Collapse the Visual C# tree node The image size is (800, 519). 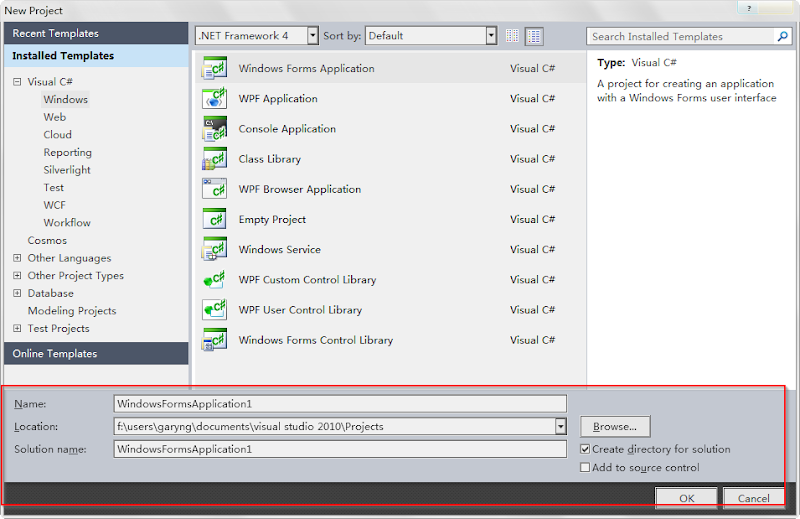[17, 82]
